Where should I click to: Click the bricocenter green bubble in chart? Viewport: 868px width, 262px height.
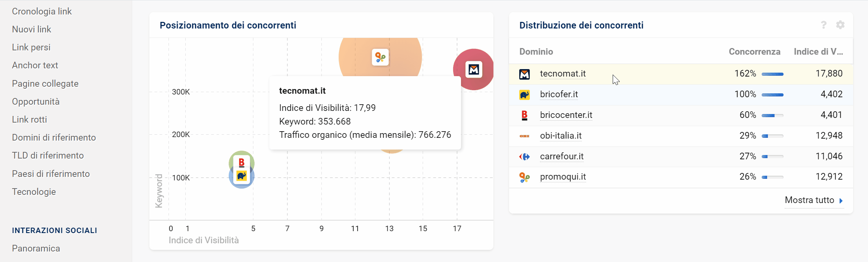241,160
